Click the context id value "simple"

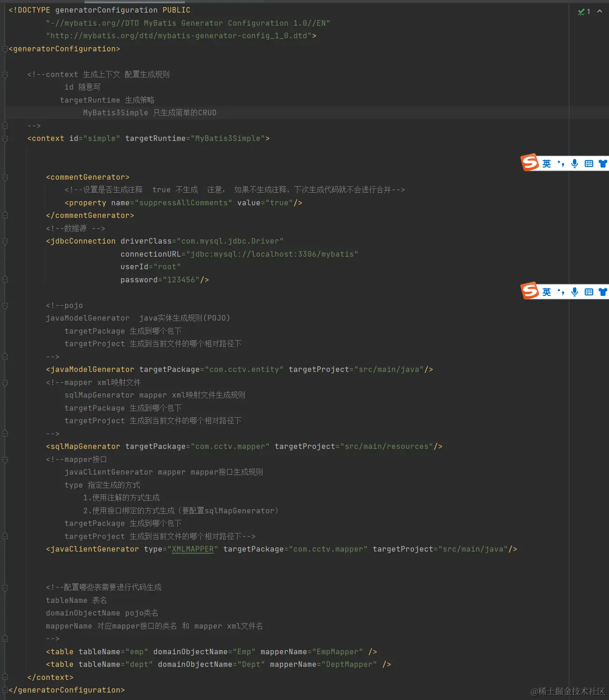click(102, 139)
